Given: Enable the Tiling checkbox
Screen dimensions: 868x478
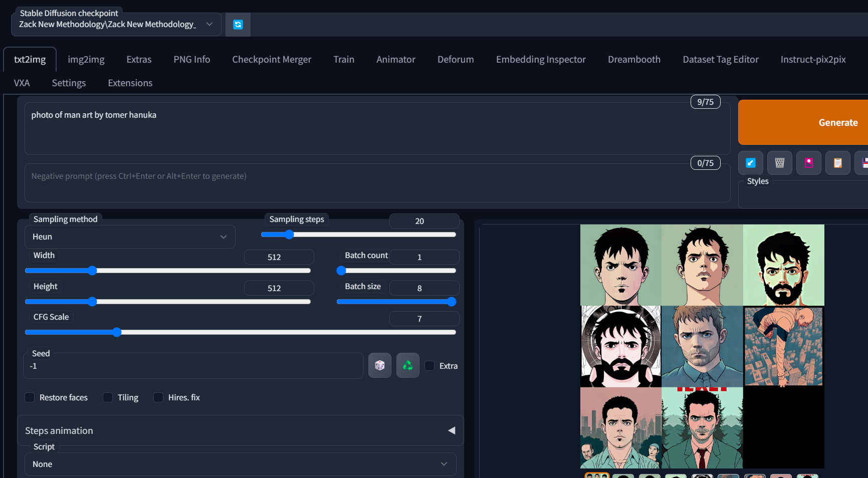Looking at the screenshot, I should (108, 397).
